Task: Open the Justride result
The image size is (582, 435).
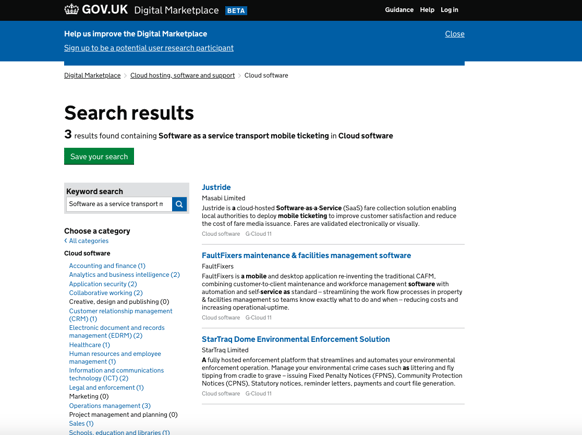Action: point(216,187)
